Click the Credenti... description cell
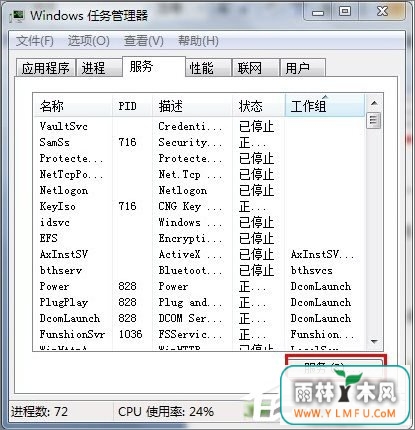The width and height of the screenshot is (415, 430). (x=190, y=126)
